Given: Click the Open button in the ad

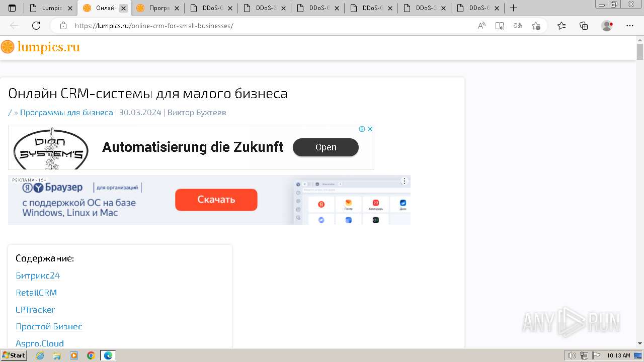Looking at the screenshot, I should pos(326,147).
